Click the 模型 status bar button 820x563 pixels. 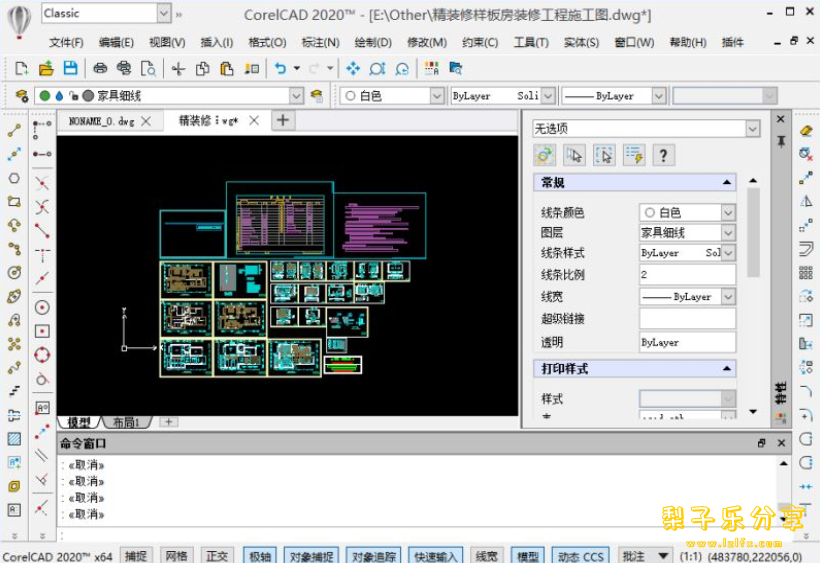(528, 556)
